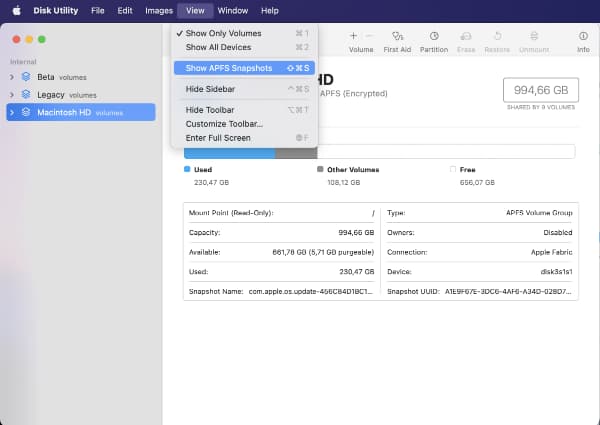
Task: Click the Partition toolbar icon
Action: [x=434, y=36]
